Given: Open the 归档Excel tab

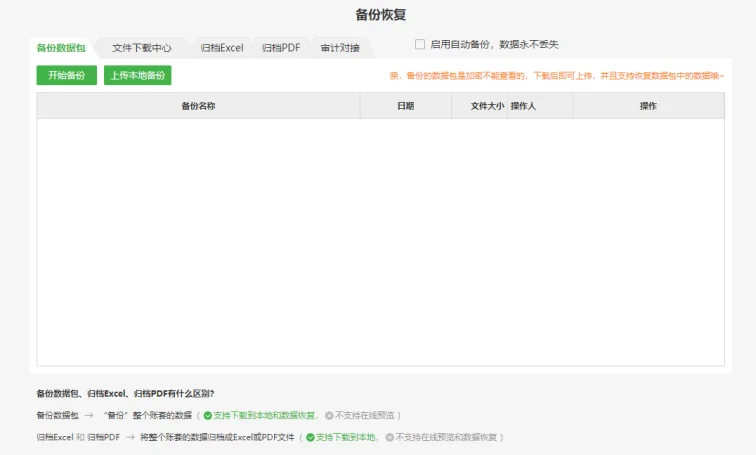Looking at the screenshot, I should coord(222,48).
